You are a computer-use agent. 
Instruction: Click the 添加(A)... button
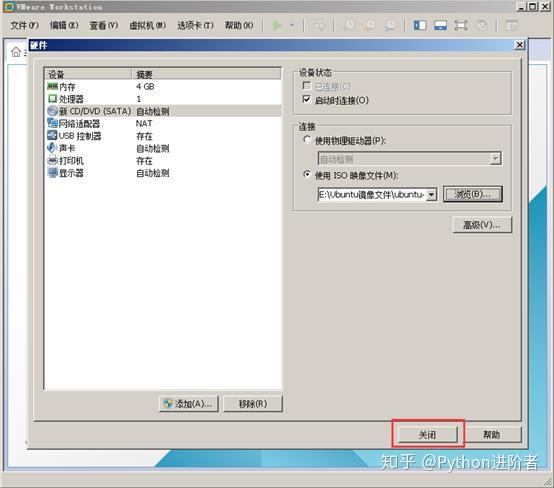[188, 404]
